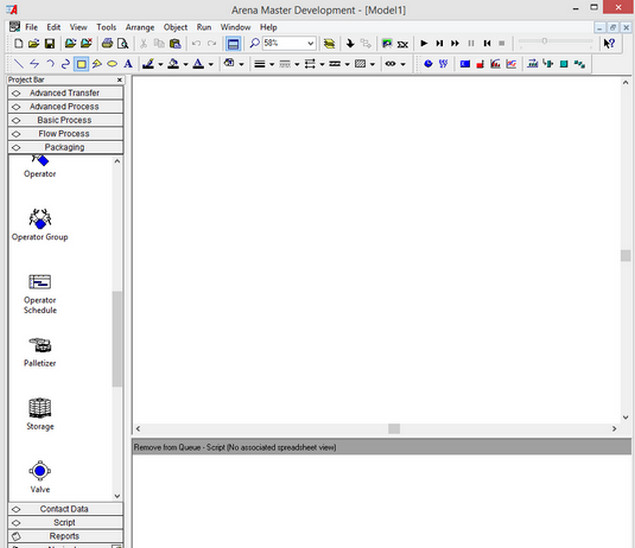The height and width of the screenshot is (548, 635).
Task: Click the Fast-Forward simulation button
Action: tap(455, 43)
